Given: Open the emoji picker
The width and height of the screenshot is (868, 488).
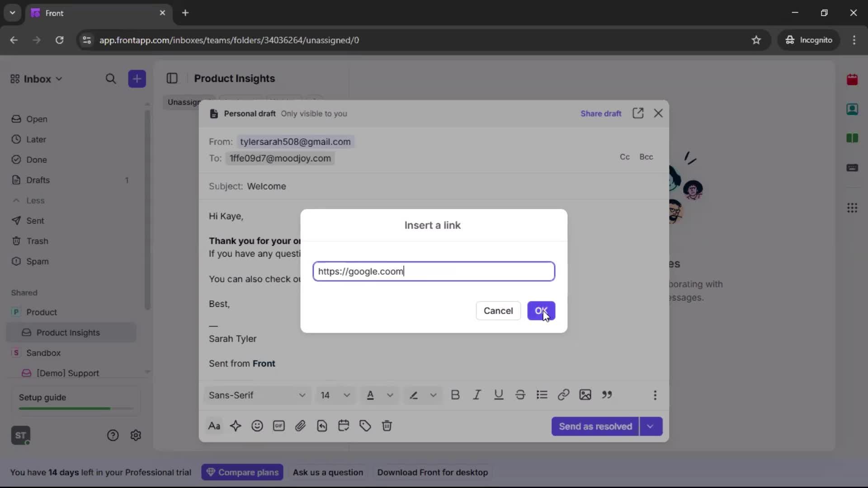Looking at the screenshot, I should pyautogui.click(x=257, y=426).
